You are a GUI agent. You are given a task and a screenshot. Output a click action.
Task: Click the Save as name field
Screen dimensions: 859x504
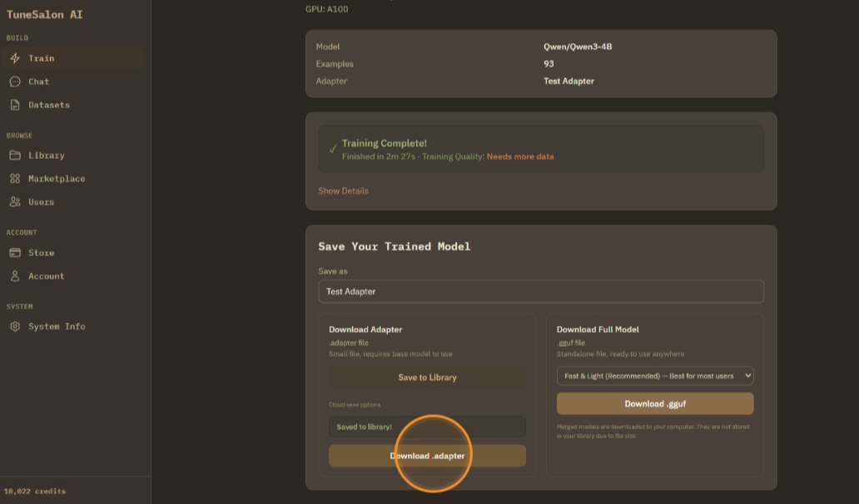pos(540,292)
